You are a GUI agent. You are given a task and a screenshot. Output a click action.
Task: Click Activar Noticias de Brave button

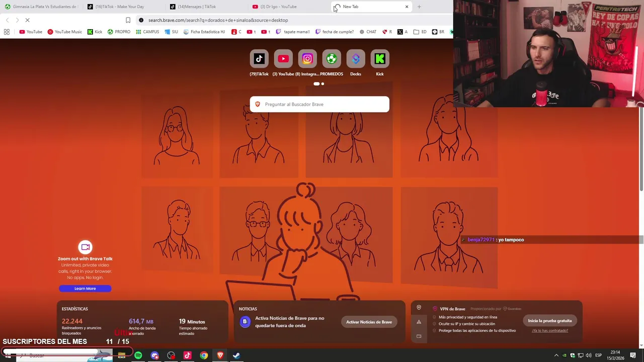(369, 322)
